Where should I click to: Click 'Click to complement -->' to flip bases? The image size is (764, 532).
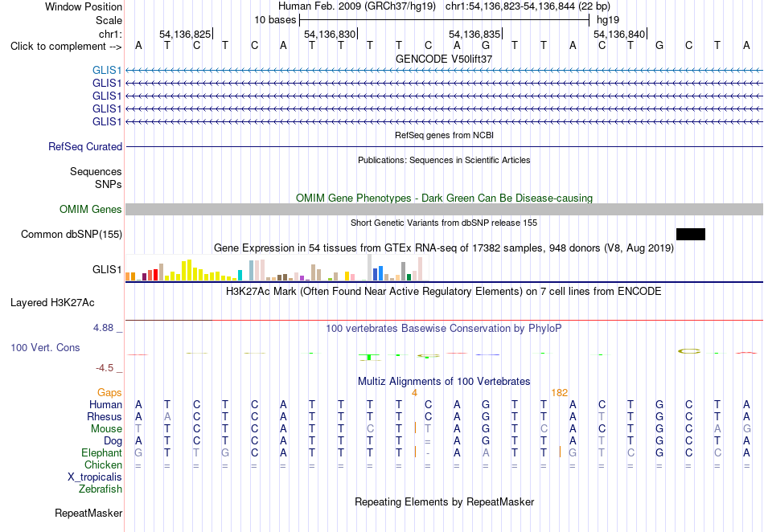click(x=66, y=47)
